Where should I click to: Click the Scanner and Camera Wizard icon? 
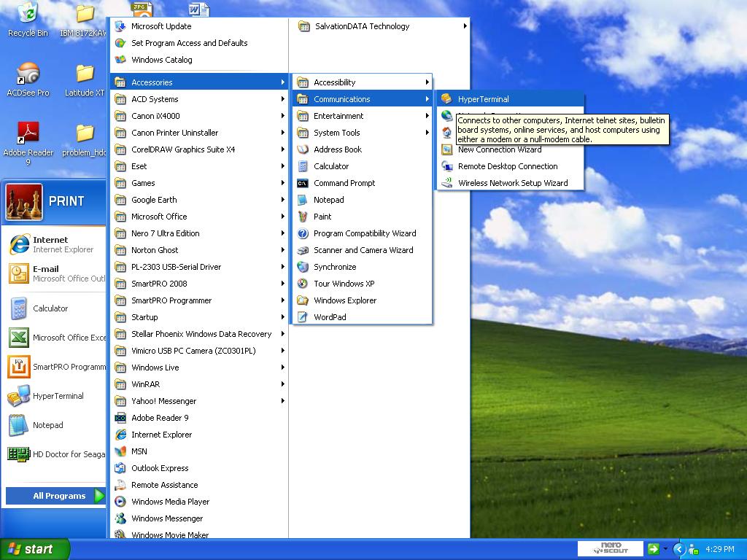[x=303, y=250]
